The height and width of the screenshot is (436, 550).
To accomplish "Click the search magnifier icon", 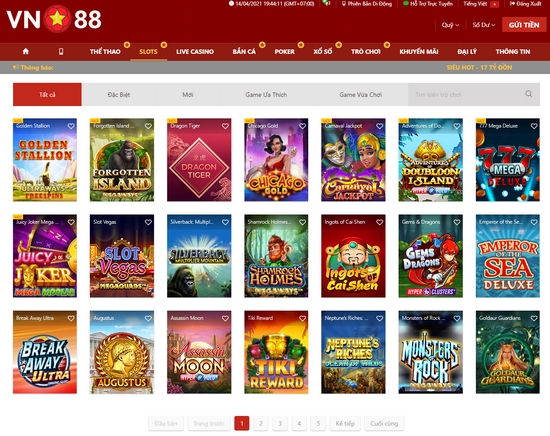I will [x=529, y=94].
